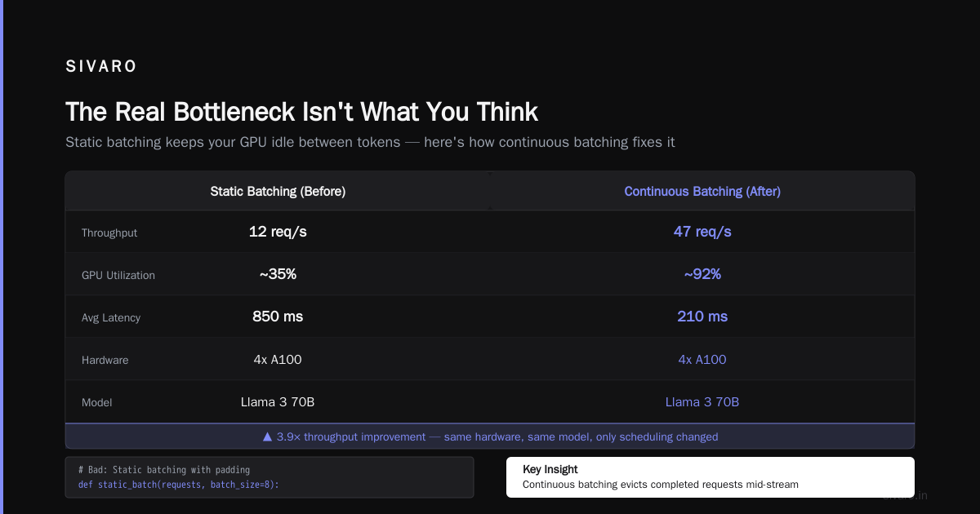980x514 pixels.
Task: Click the SIVARO brand logo text
Action: coord(101,67)
